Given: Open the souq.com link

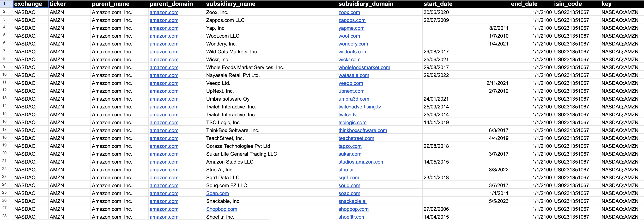Looking at the screenshot, I should coord(349,185).
